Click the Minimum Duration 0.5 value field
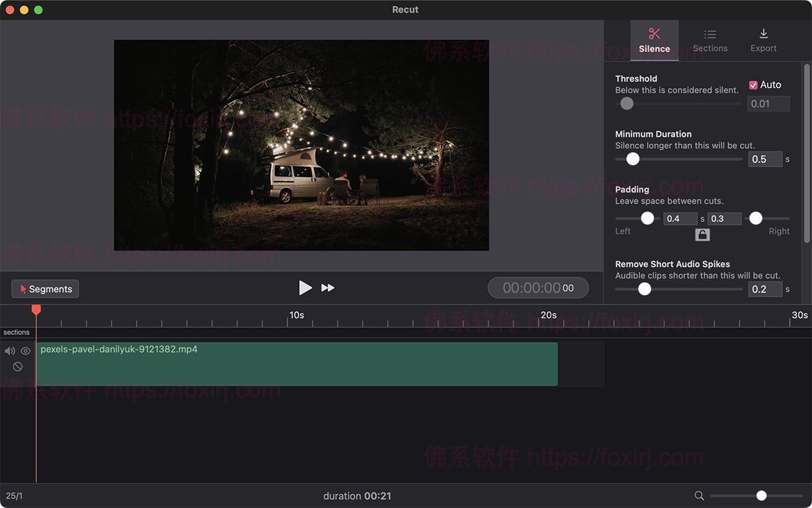This screenshot has height=508, width=812. [x=765, y=158]
